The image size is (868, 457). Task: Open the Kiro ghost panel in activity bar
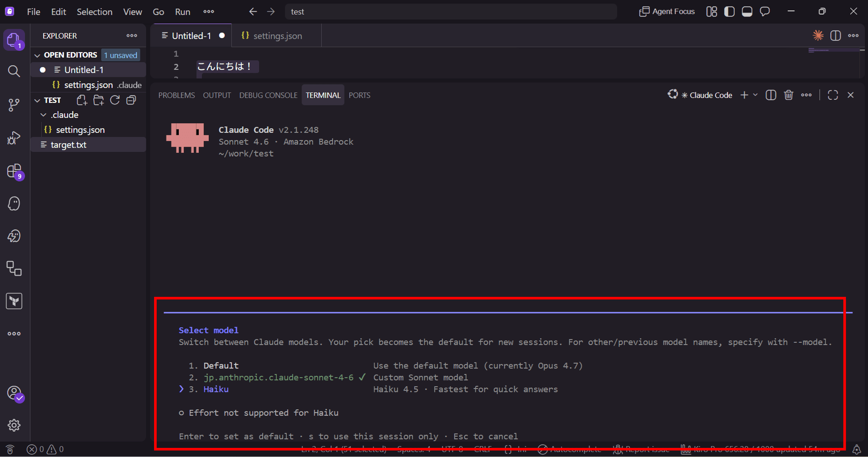pos(14,204)
